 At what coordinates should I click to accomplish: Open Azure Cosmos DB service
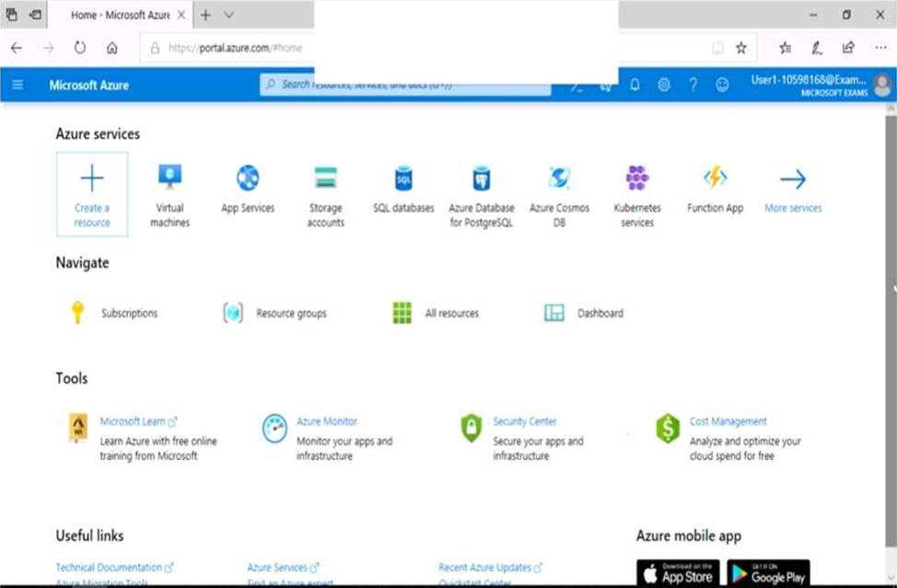559,178
